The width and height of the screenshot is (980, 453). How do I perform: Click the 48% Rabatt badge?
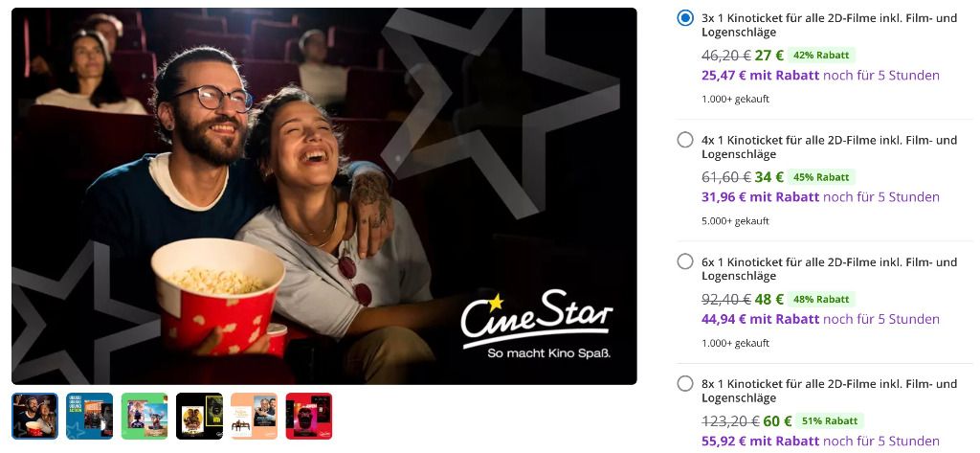[821, 299]
